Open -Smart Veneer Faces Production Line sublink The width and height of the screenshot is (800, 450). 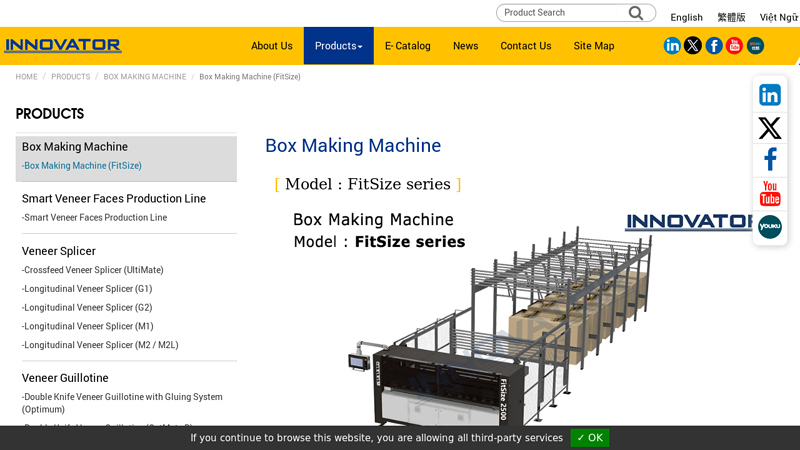(94, 217)
